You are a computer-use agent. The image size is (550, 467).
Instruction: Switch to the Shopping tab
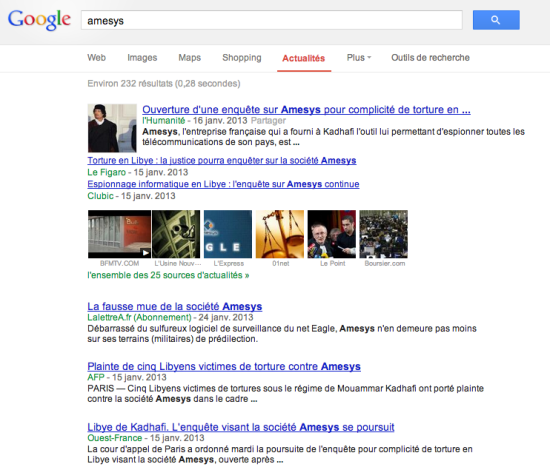click(x=242, y=58)
